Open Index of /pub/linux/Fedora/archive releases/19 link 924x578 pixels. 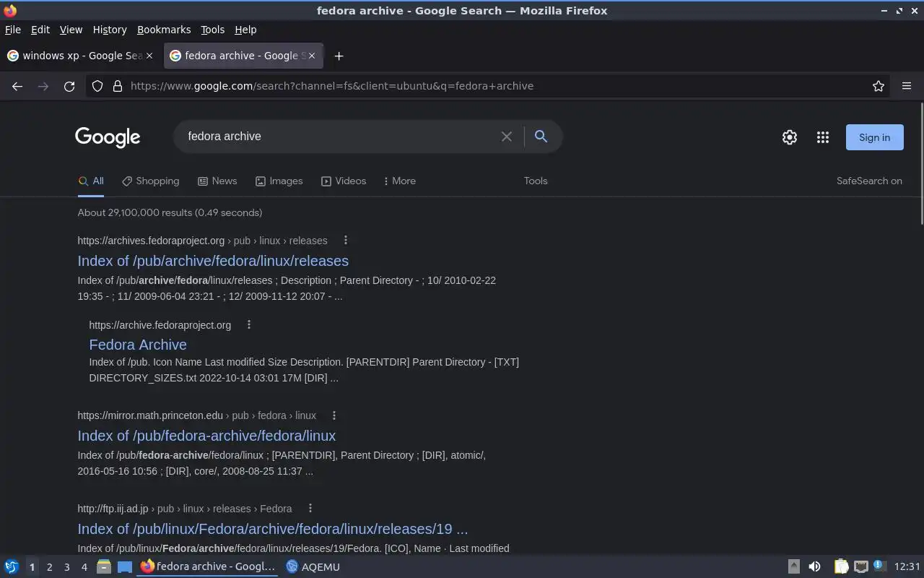[x=273, y=529]
